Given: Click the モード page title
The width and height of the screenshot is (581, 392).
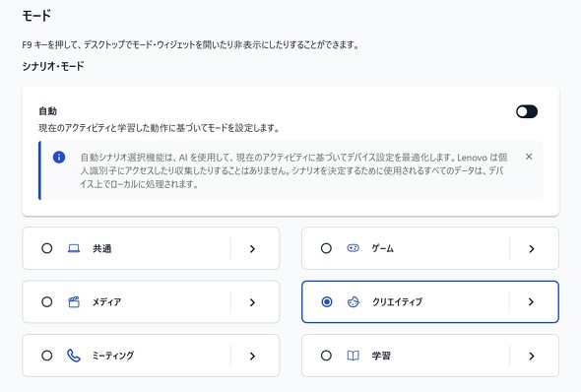Looking at the screenshot, I should (36, 16).
